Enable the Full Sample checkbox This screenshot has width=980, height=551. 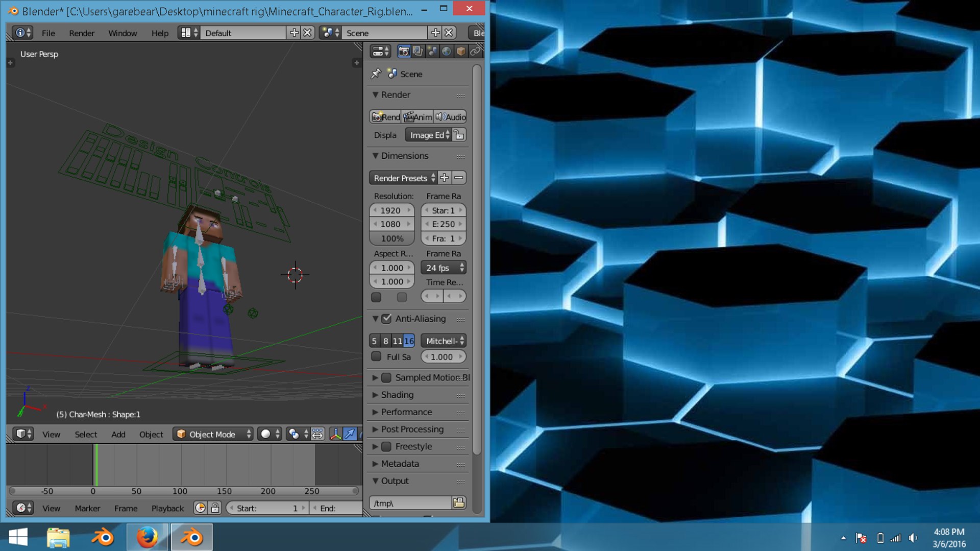[376, 356]
